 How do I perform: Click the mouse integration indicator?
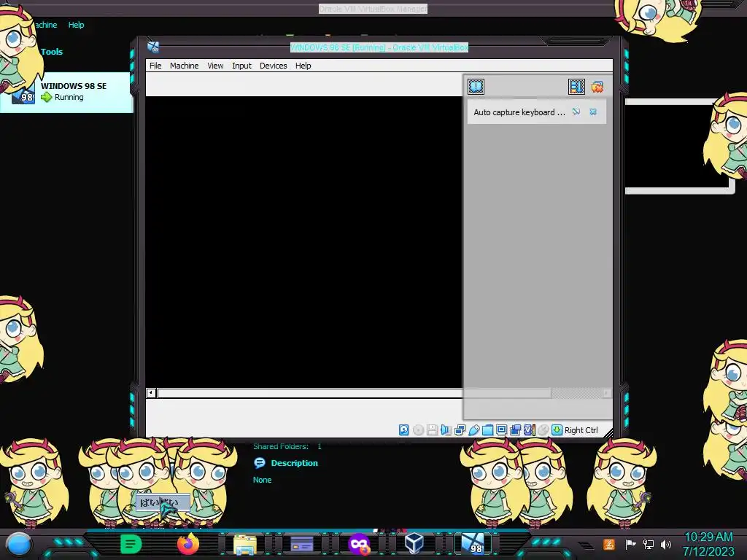(543, 430)
